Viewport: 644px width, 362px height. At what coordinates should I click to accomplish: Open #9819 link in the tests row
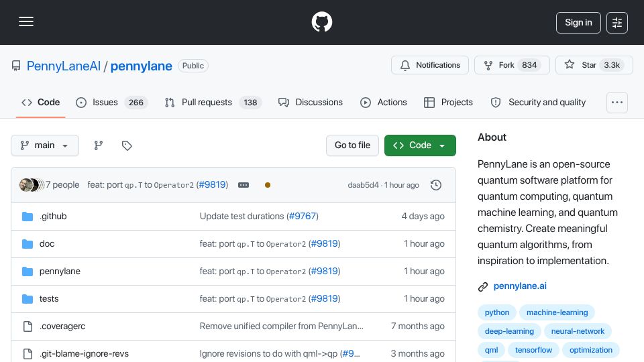325,299
